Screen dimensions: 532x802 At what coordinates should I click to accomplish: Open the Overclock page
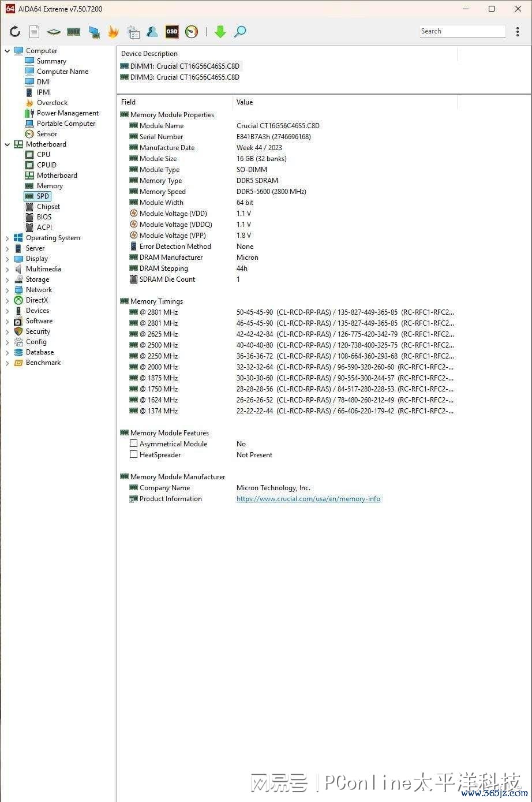point(52,103)
